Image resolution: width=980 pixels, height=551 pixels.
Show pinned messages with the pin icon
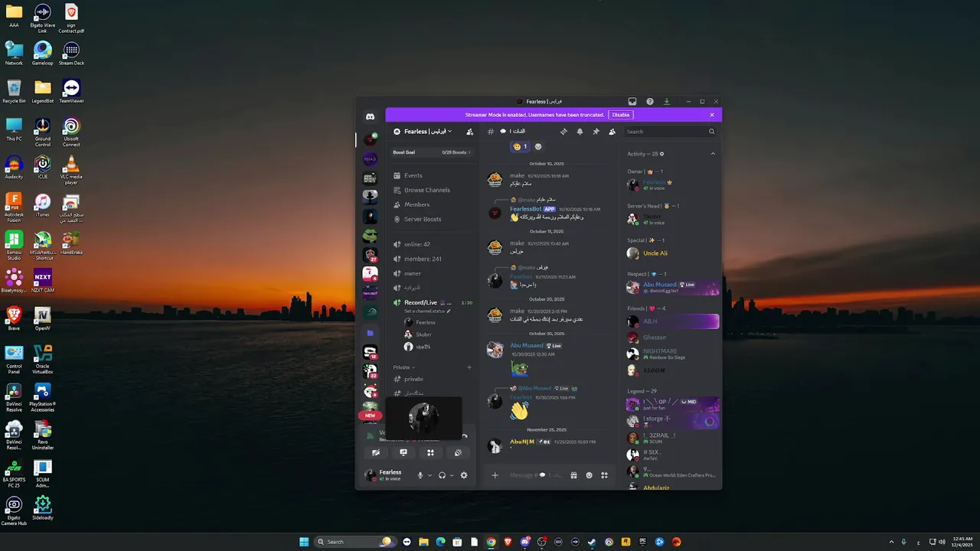596,132
